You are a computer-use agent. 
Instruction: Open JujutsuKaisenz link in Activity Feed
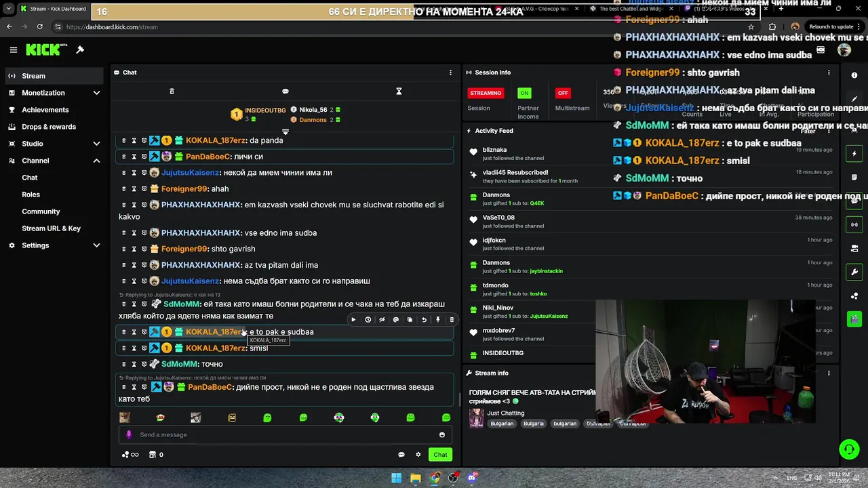[x=549, y=316]
